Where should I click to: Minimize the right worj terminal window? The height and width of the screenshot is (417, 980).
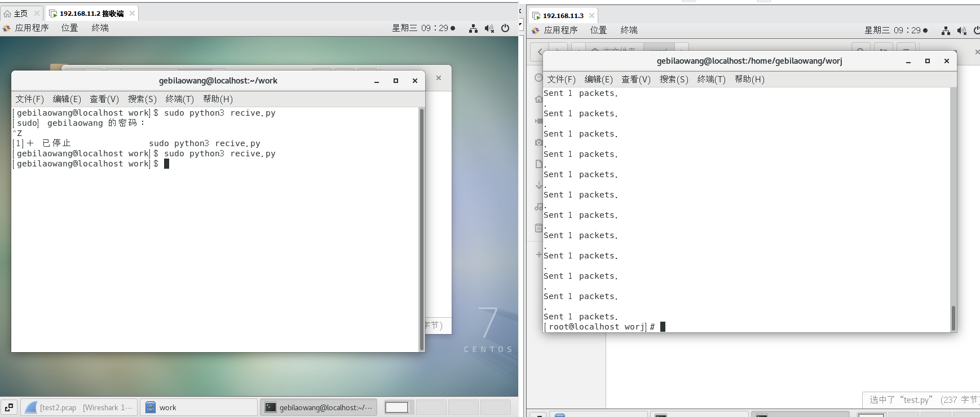[x=908, y=61]
